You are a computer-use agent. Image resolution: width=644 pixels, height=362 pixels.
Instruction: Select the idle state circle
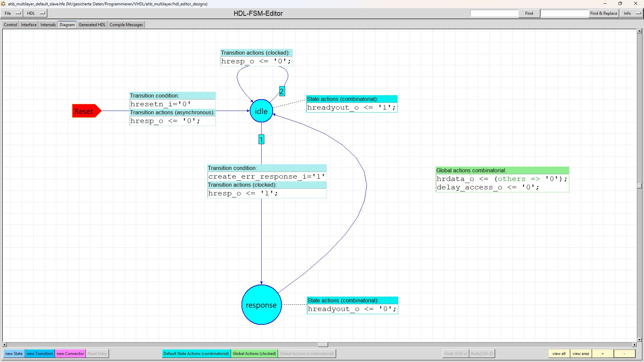261,111
